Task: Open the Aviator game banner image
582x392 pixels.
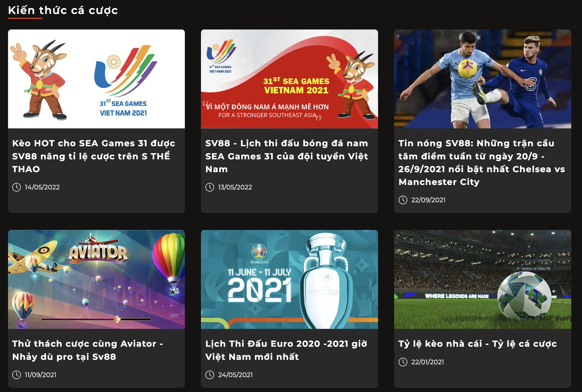Action: [x=96, y=279]
